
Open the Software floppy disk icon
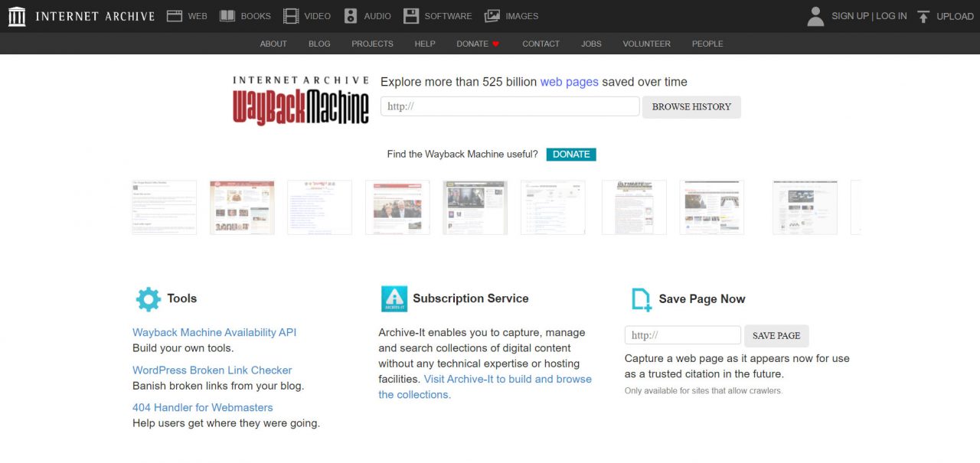(x=411, y=16)
